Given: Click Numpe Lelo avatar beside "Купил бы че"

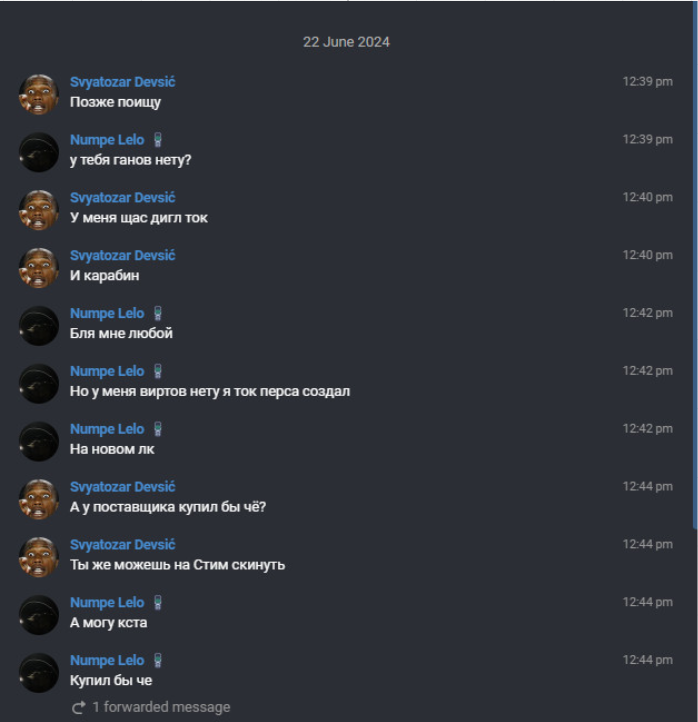Looking at the screenshot, I should pos(39,673).
